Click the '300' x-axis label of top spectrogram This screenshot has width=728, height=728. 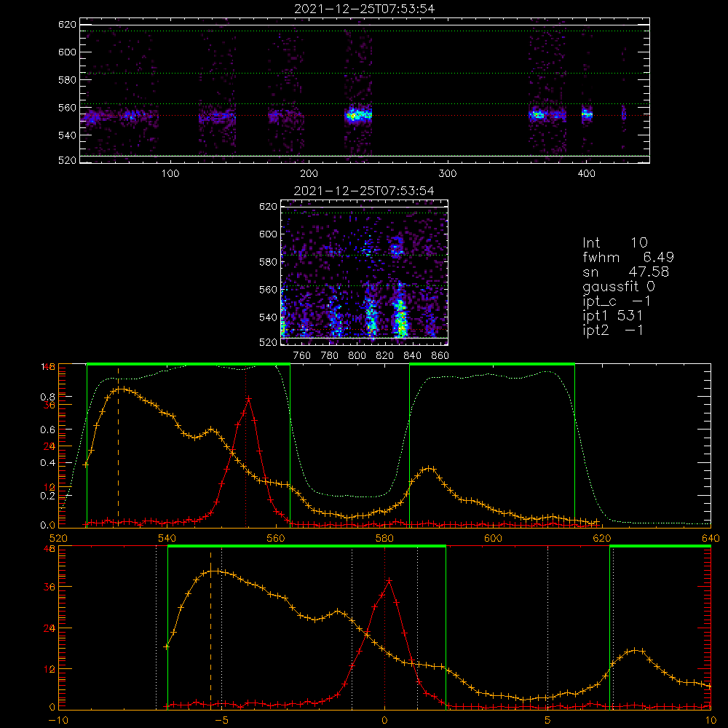pyautogui.click(x=448, y=174)
